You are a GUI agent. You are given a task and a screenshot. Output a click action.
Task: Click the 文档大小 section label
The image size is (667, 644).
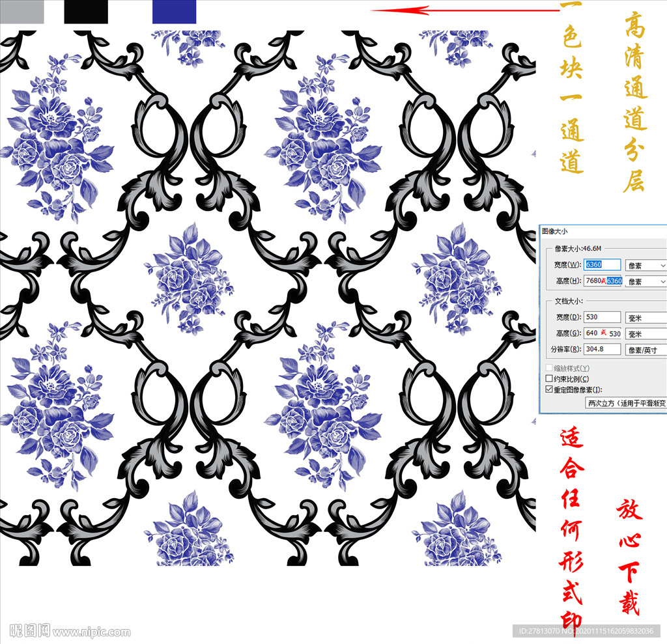tap(569, 301)
